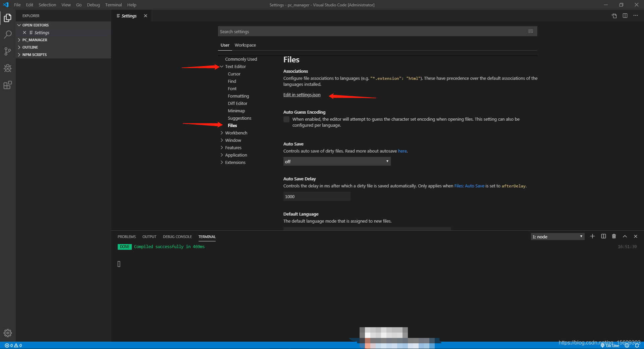
Task: Select Suggestions in settings tree
Action: (x=239, y=118)
